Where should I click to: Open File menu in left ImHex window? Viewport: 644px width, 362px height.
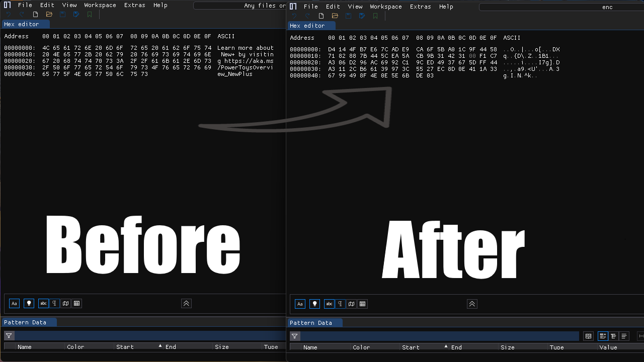tap(25, 5)
